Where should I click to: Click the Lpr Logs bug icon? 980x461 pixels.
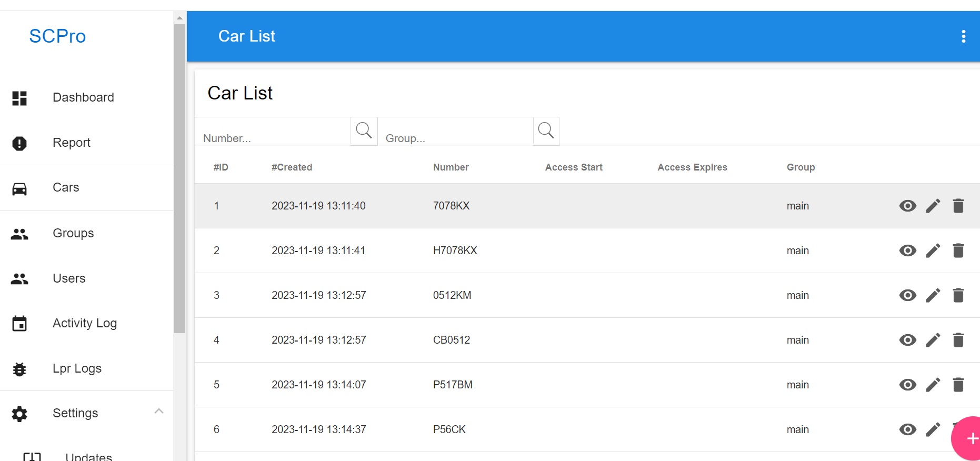tap(19, 369)
